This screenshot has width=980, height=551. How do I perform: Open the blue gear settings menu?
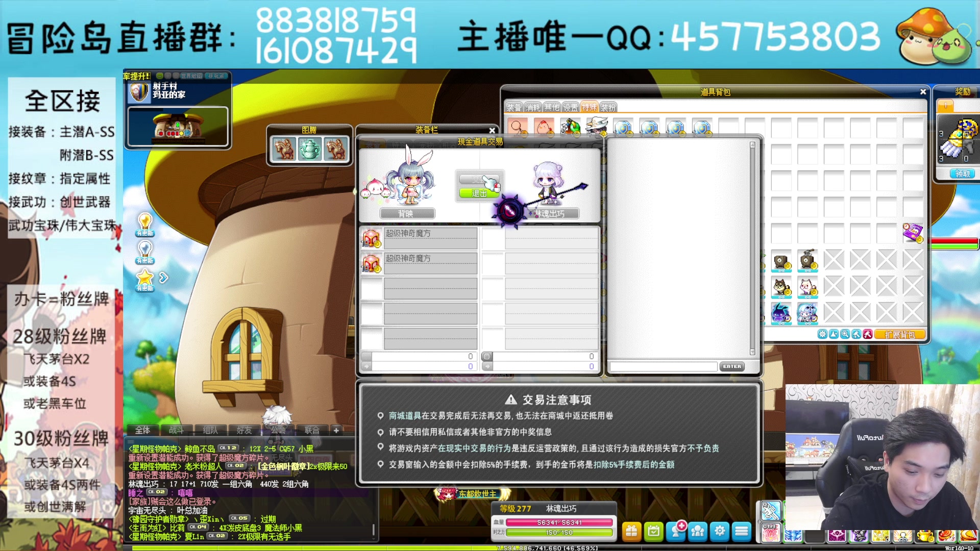720,531
